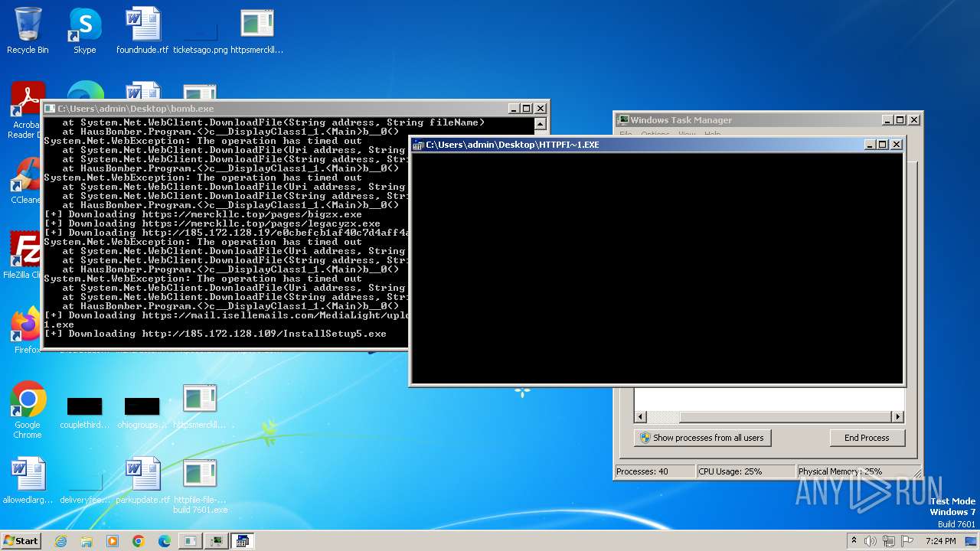Screen dimensions: 980x551
Task: Switch to the active console taskbar button
Action: pos(243,541)
